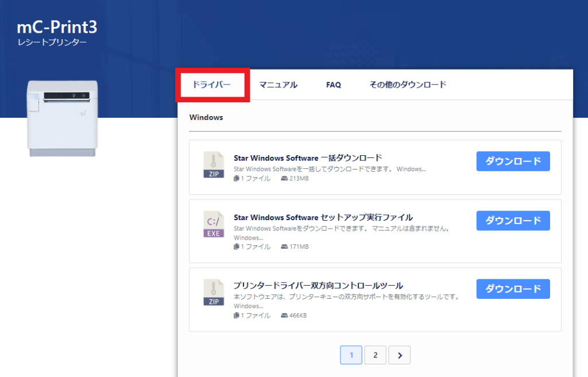
Task: Click the 466KB file size text
Action: tap(298, 316)
